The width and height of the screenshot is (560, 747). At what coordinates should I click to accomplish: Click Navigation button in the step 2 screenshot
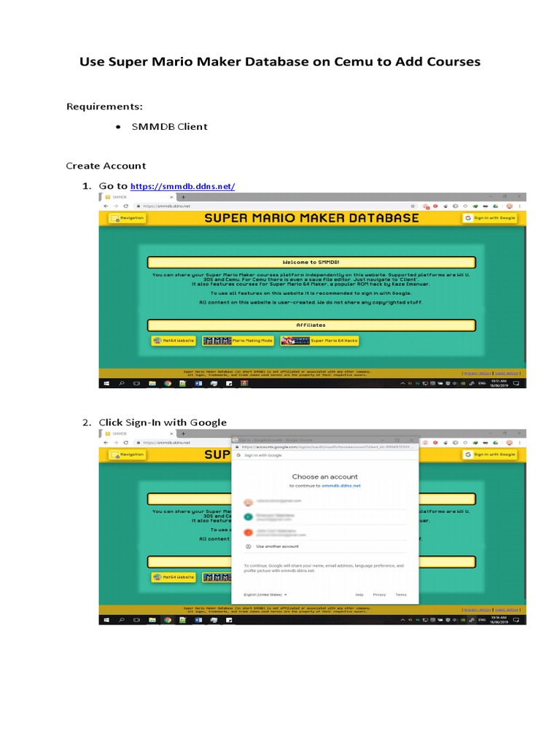(x=127, y=454)
